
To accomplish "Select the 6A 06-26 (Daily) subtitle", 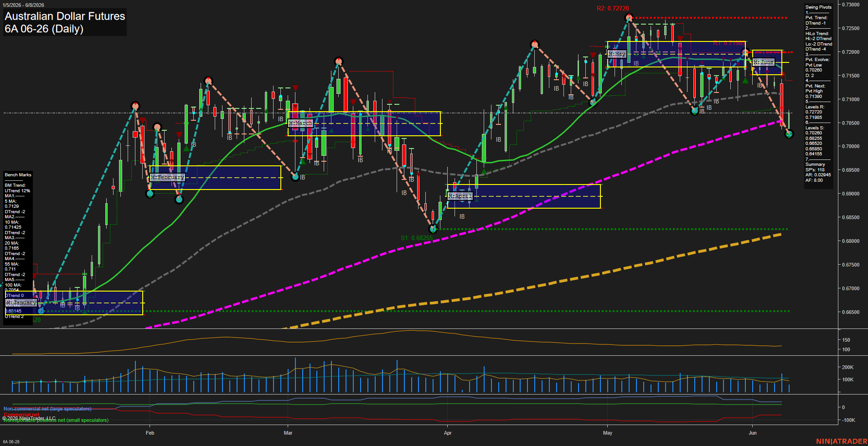I will [x=44, y=29].
